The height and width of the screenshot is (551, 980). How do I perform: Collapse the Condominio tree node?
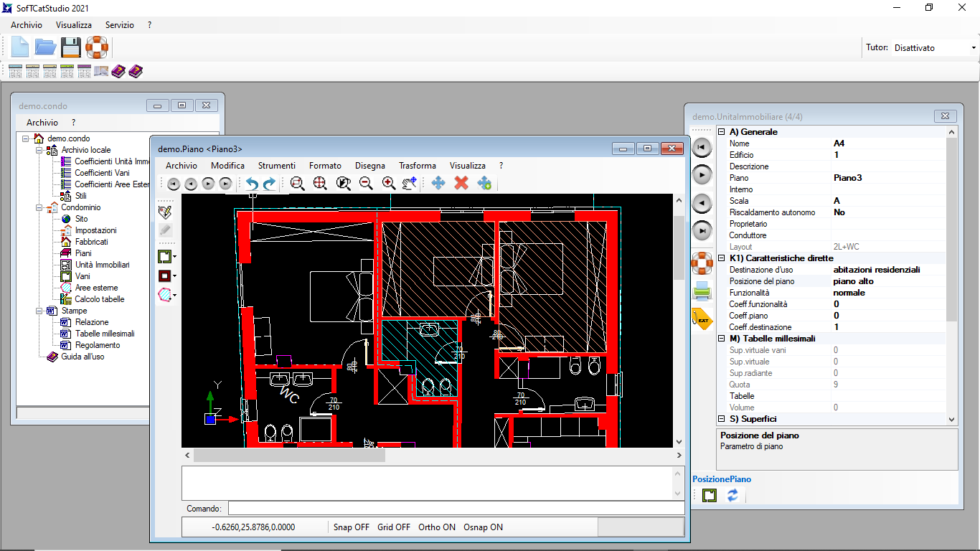(x=40, y=207)
